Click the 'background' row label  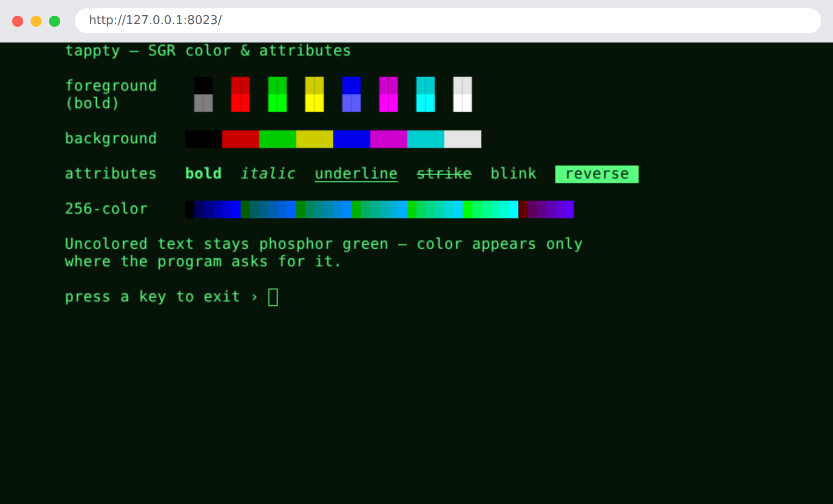111,139
